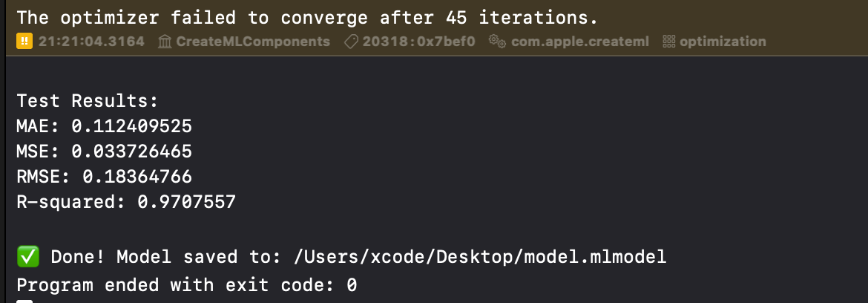Click the console cursor block below exit code
The height and width of the screenshot is (303, 868).
pyautogui.click(x=24, y=302)
